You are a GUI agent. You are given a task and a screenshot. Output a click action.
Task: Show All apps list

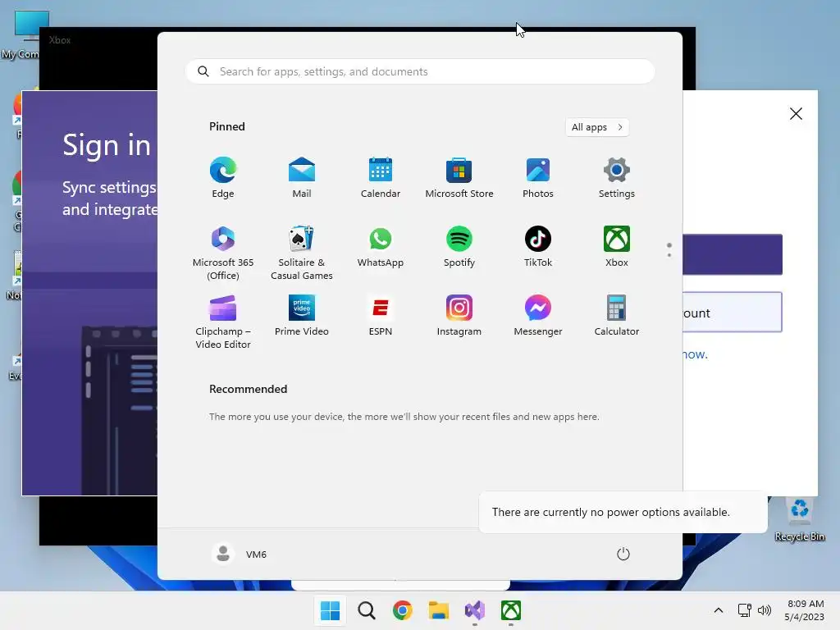tap(597, 127)
